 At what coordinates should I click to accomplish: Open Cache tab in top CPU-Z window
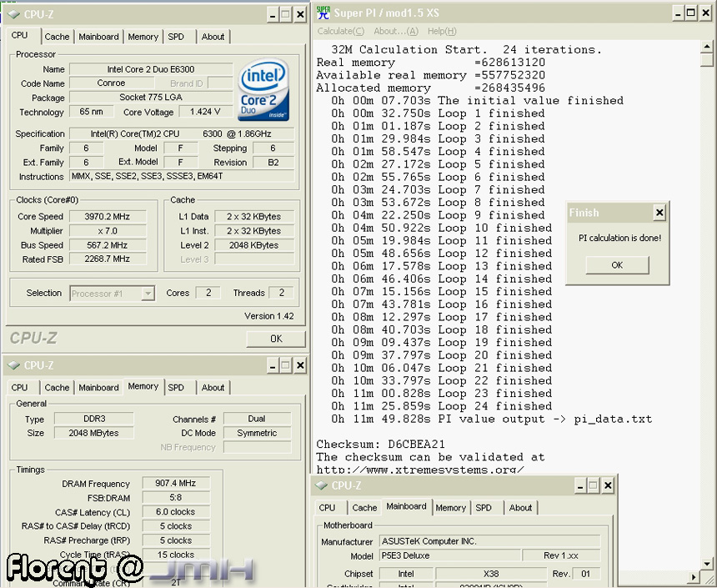pyautogui.click(x=58, y=37)
